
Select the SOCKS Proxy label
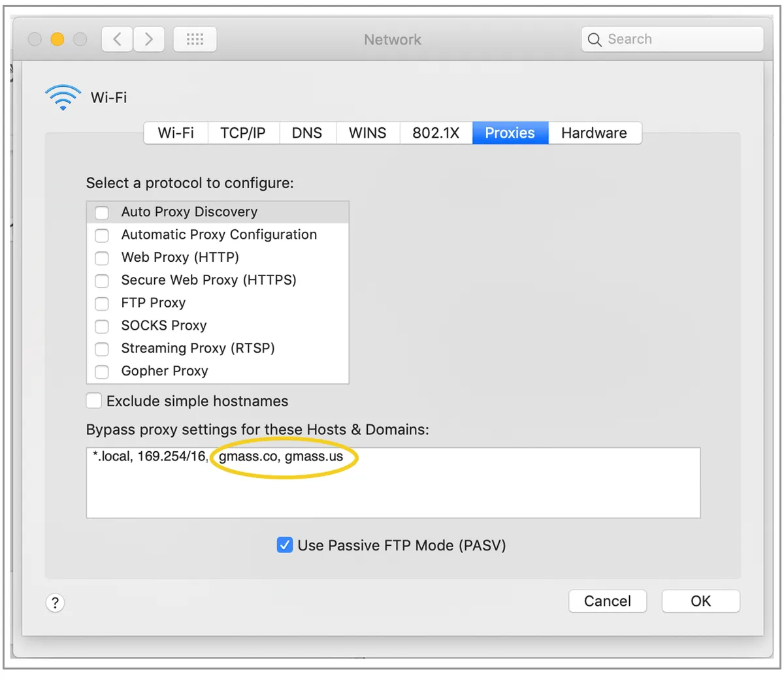click(x=164, y=325)
